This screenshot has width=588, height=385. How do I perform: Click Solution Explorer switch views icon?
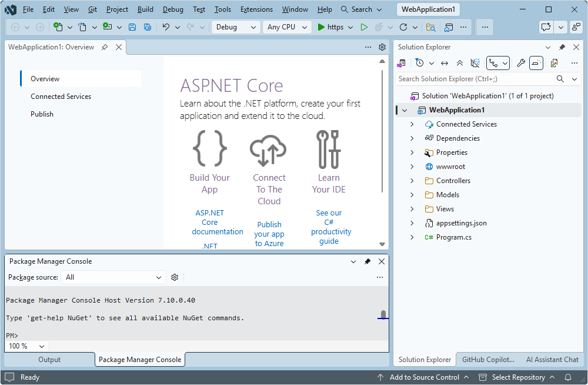401,63
